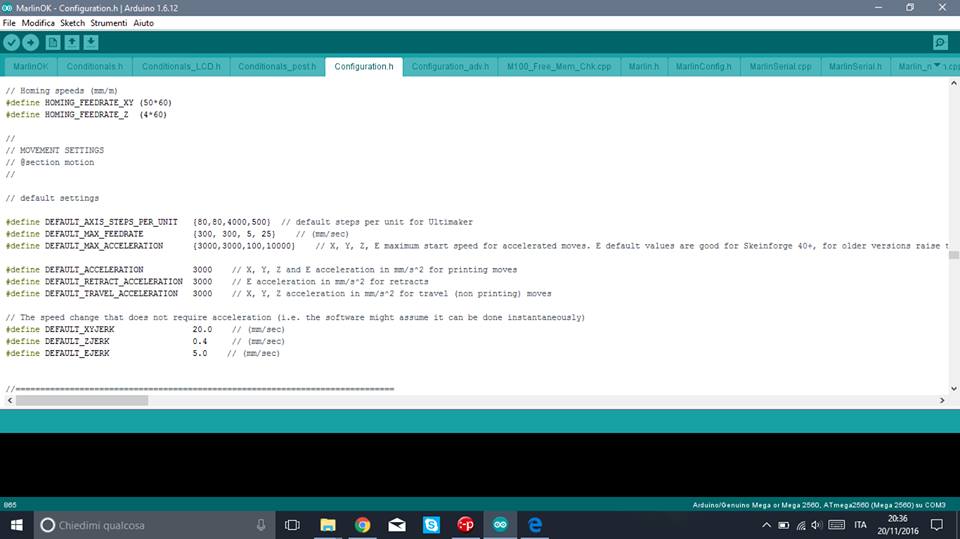Open the Mail app from the taskbar

pyautogui.click(x=397, y=525)
